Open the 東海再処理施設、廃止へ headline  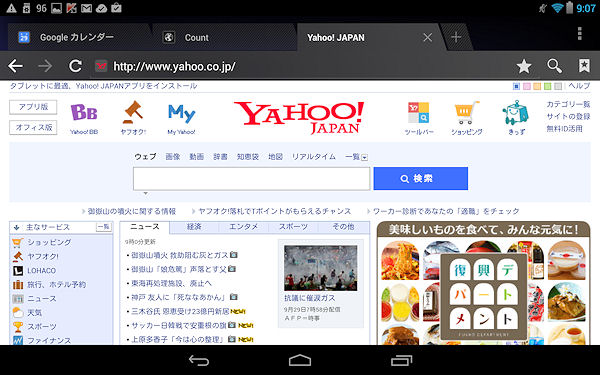pos(171,283)
